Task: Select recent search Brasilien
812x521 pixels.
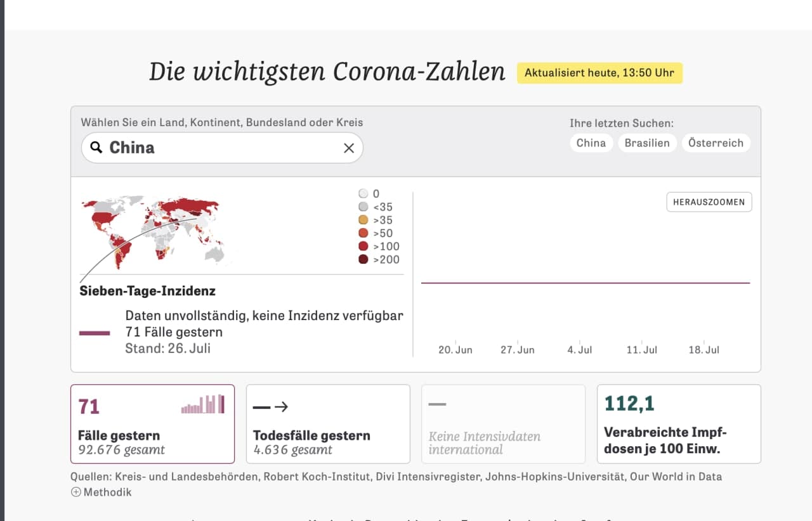Action: click(x=647, y=143)
